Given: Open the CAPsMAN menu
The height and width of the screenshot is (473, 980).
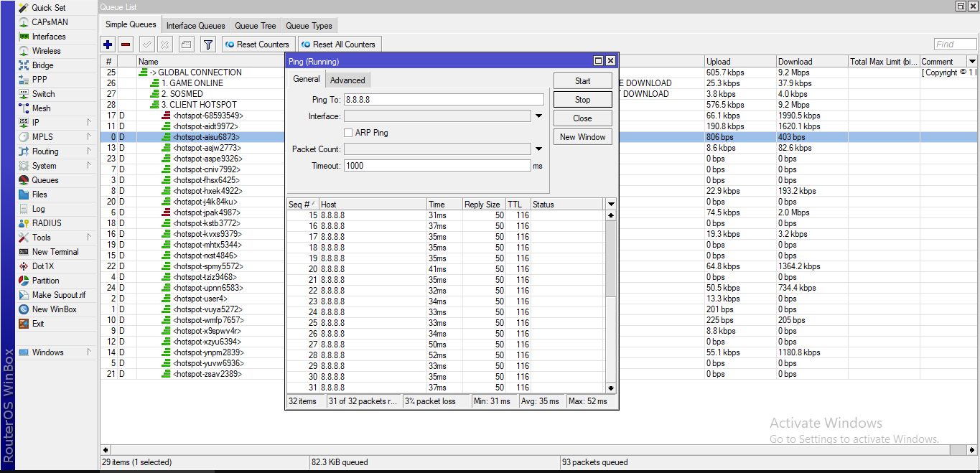Looking at the screenshot, I should [50, 22].
